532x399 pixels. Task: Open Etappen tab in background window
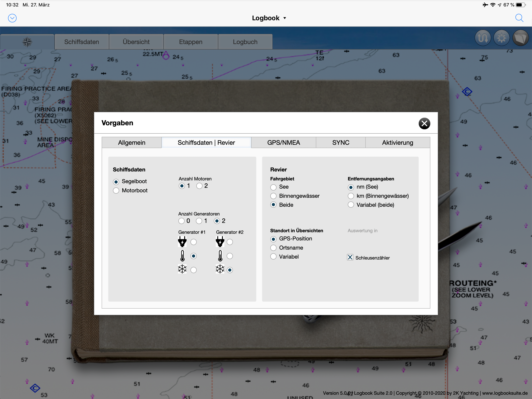[191, 42]
